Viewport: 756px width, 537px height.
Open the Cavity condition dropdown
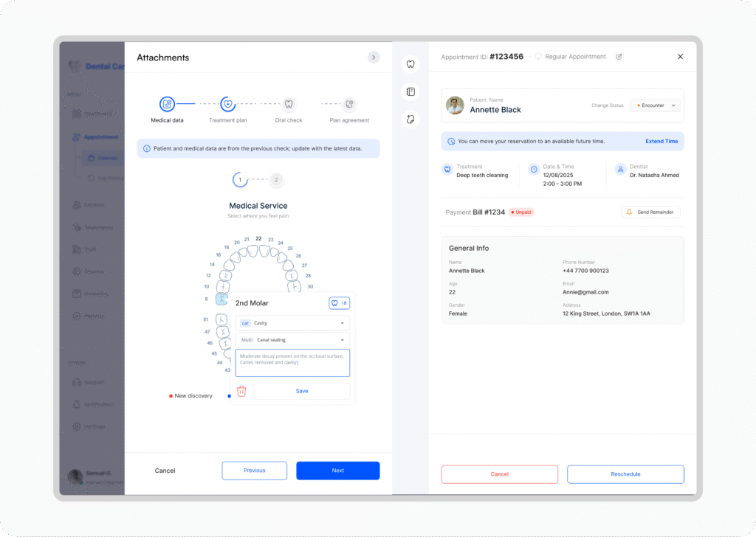[293, 323]
